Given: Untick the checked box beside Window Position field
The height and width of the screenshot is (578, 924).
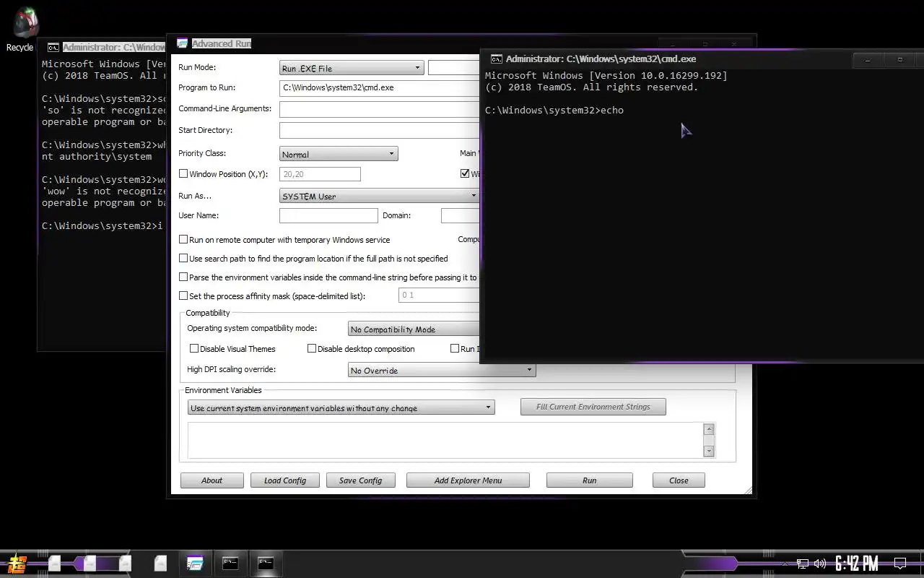Looking at the screenshot, I should tap(465, 174).
